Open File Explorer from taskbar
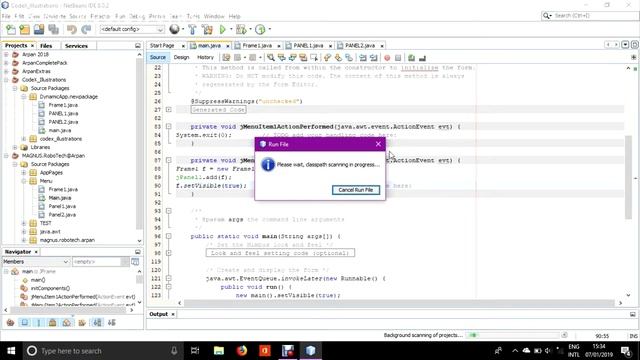 point(219,351)
